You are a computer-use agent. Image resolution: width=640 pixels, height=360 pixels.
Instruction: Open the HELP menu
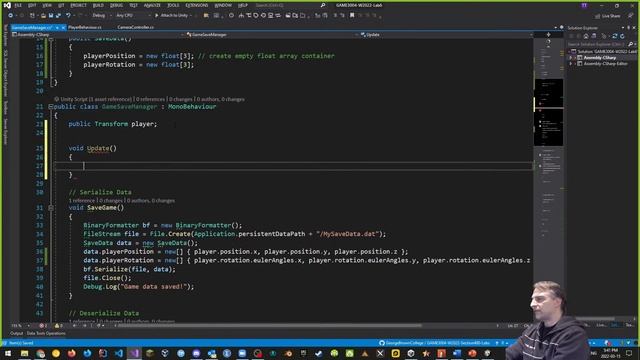[x=243, y=5]
